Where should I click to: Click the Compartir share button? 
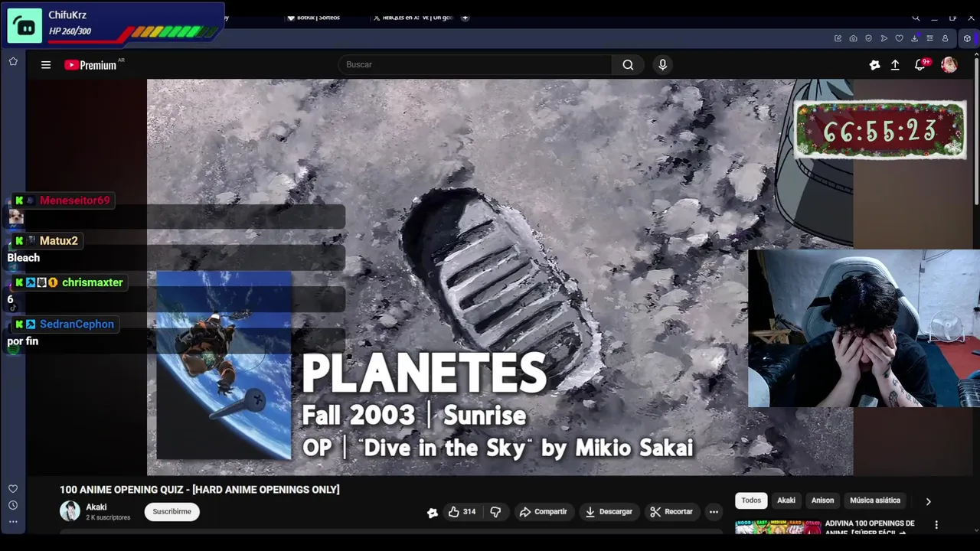coord(544,512)
